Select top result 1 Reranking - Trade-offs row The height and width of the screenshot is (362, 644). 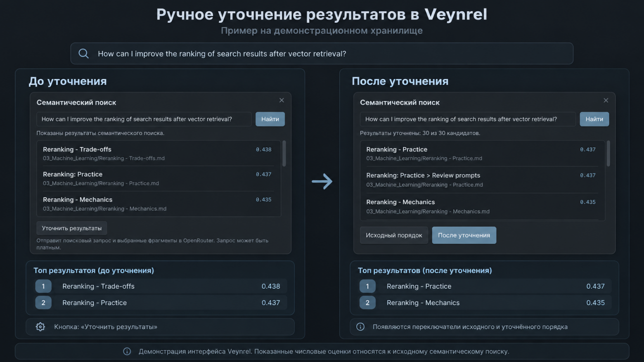[160, 286]
